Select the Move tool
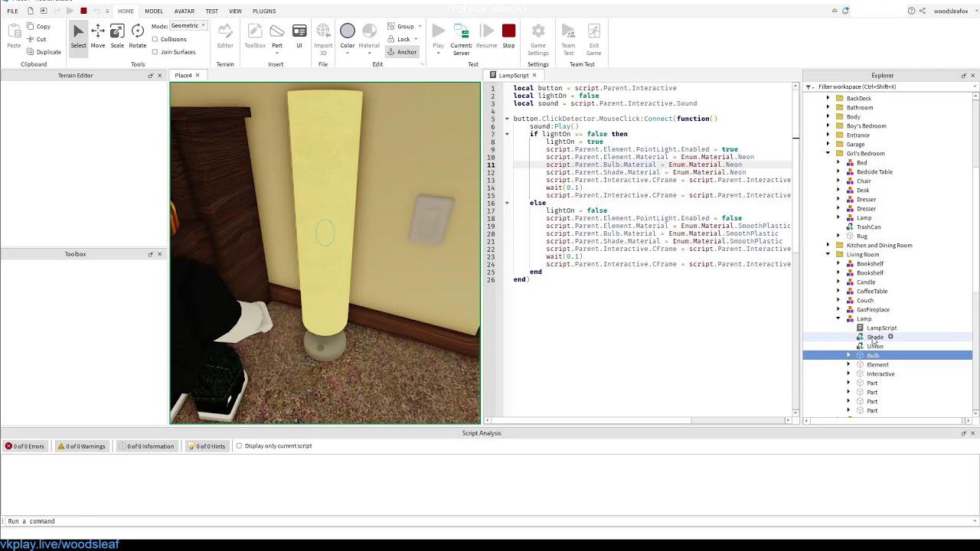Image resolution: width=980 pixels, height=551 pixels. click(x=98, y=36)
